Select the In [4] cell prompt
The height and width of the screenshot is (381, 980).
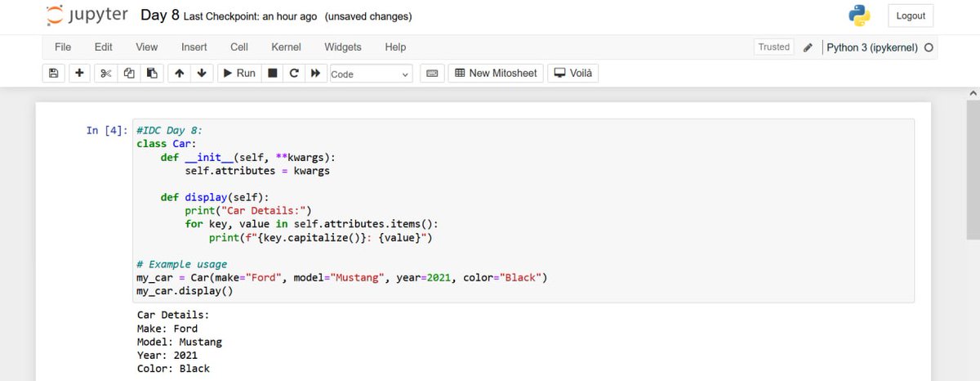tap(107, 130)
